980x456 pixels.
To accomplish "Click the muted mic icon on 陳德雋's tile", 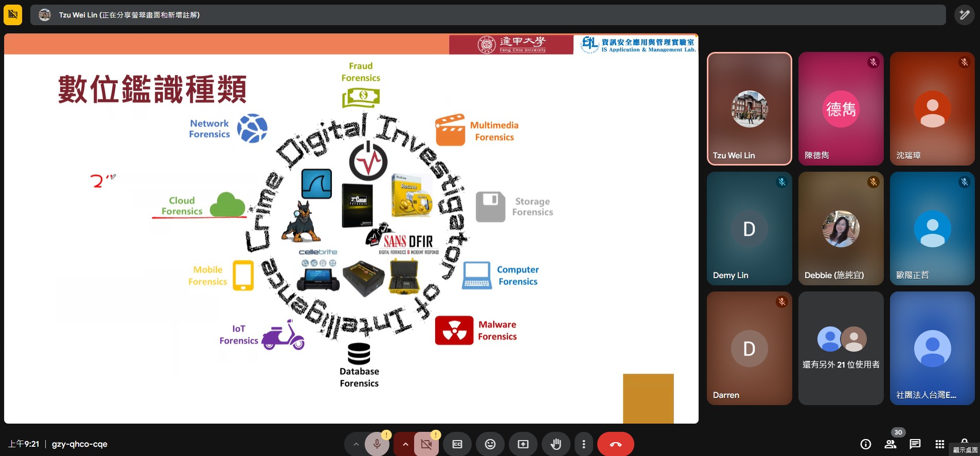I will click(873, 62).
